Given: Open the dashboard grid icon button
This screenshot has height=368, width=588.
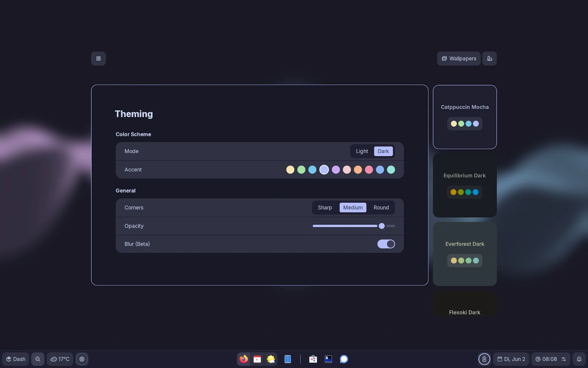Looking at the screenshot, I should point(98,59).
